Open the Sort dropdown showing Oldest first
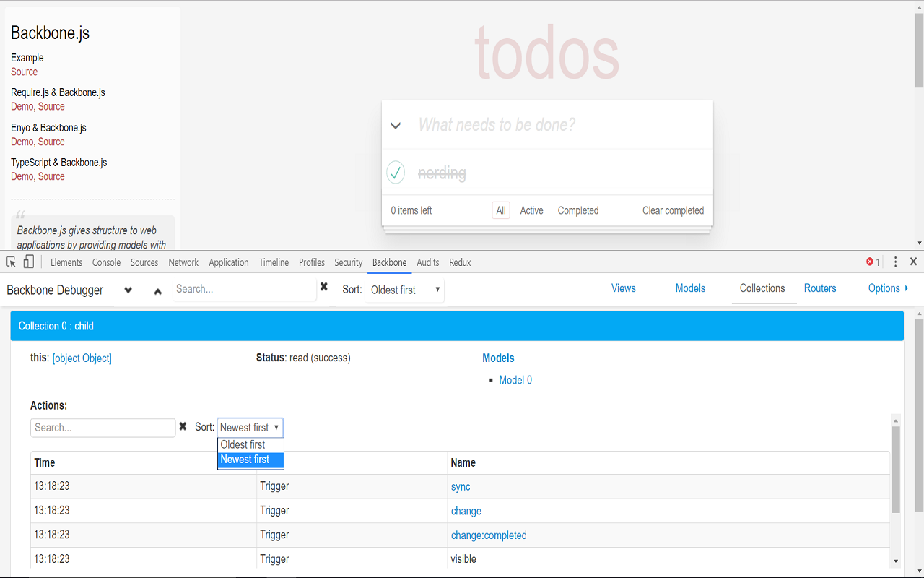Image resolution: width=924 pixels, height=578 pixels. [x=404, y=288]
